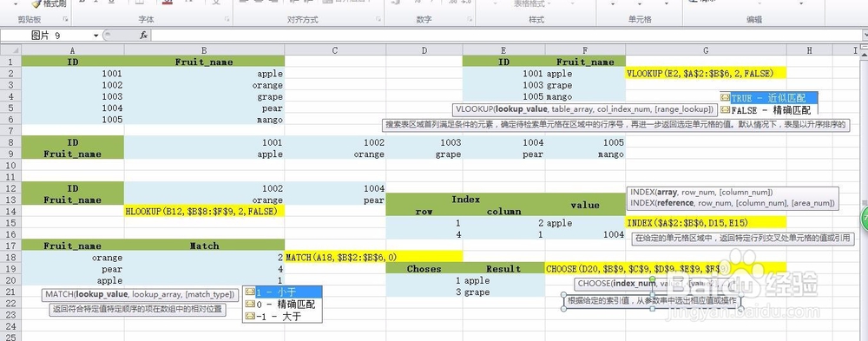Select row header 10
This screenshot has height=341, width=868.
[x=10, y=165]
